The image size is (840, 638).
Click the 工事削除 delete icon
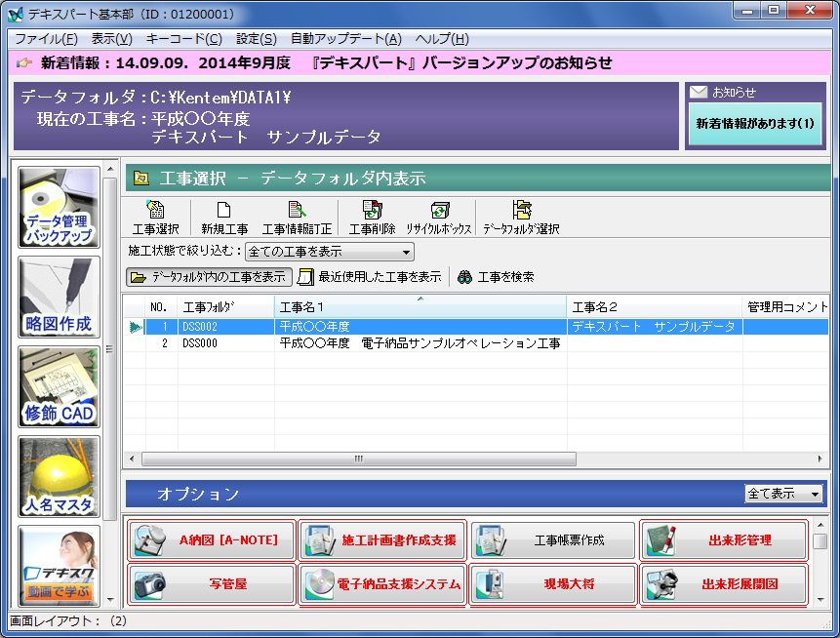click(x=372, y=217)
